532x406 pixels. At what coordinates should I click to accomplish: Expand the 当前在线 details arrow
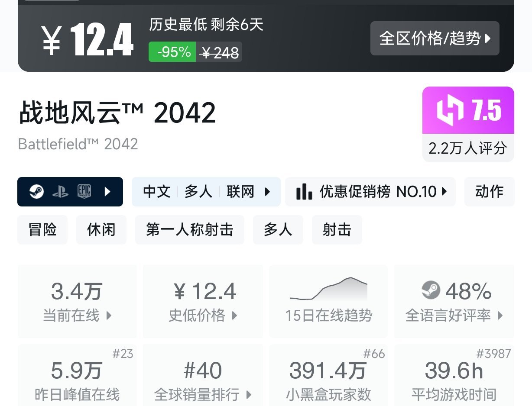click(x=109, y=316)
